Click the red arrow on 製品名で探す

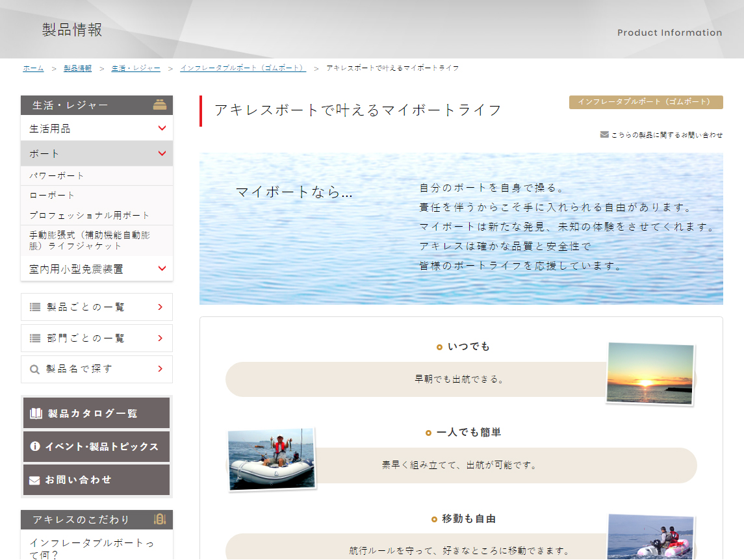pyautogui.click(x=160, y=369)
